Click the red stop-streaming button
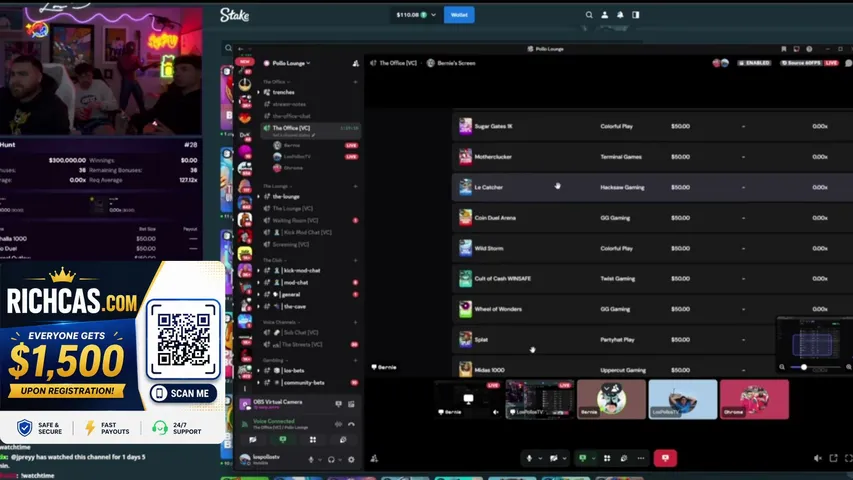The width and height of the screenshot is (853, 480). 665,458
